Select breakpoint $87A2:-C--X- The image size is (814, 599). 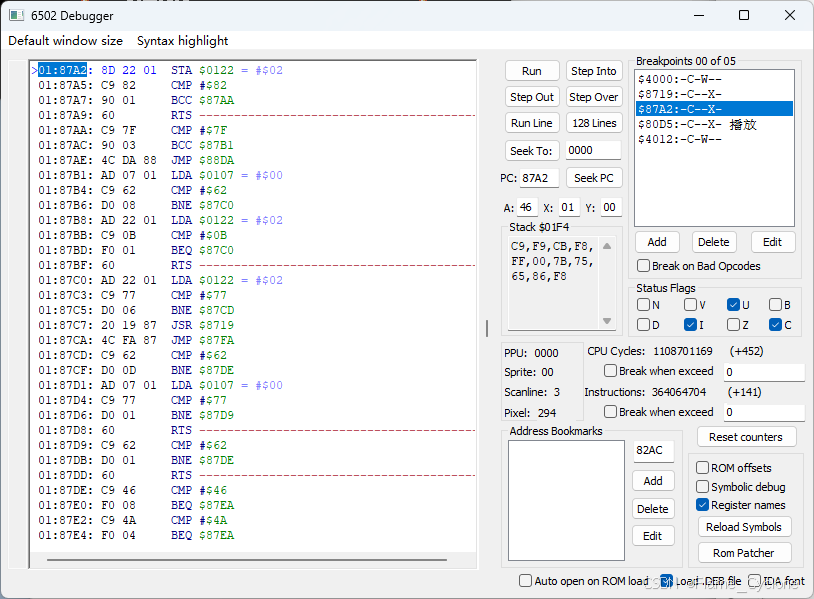(x=714, y=109)
